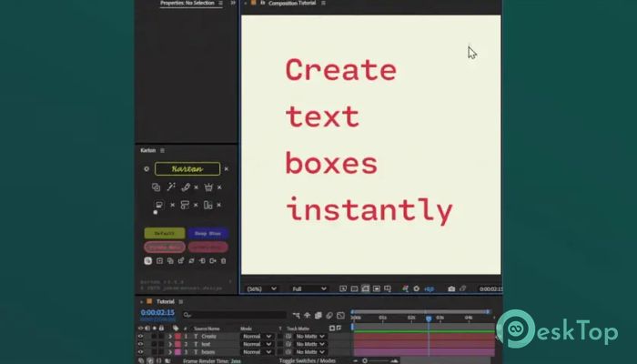This screenshot has width=637, height=364.
Task: Hide the text layer
Action: tap(140, 344)
